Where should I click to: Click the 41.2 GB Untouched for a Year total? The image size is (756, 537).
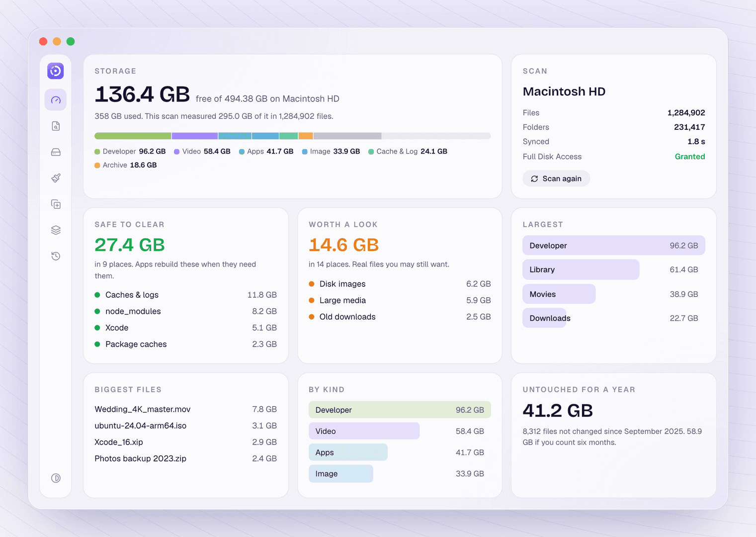[x=558, y=411]
